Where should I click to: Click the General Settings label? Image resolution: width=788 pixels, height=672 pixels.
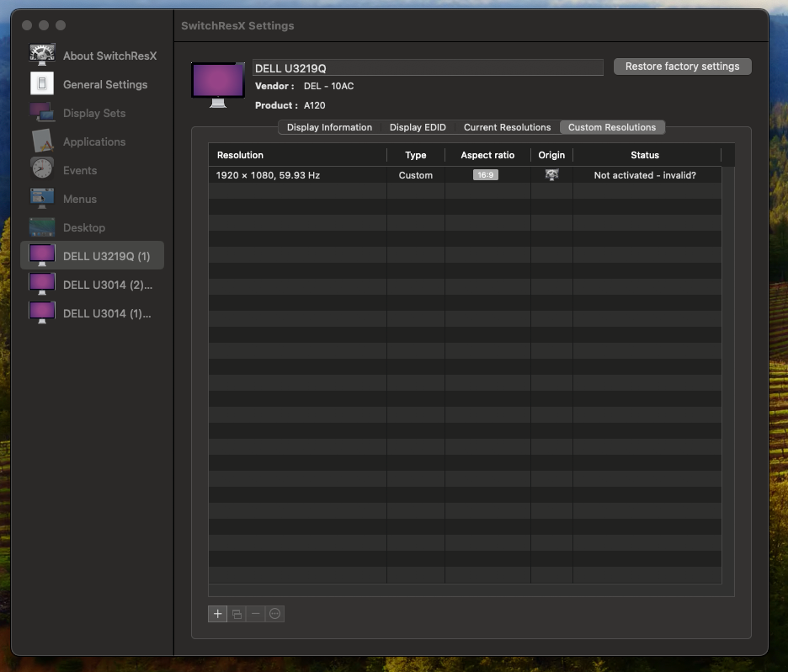[x=105, y=84]
